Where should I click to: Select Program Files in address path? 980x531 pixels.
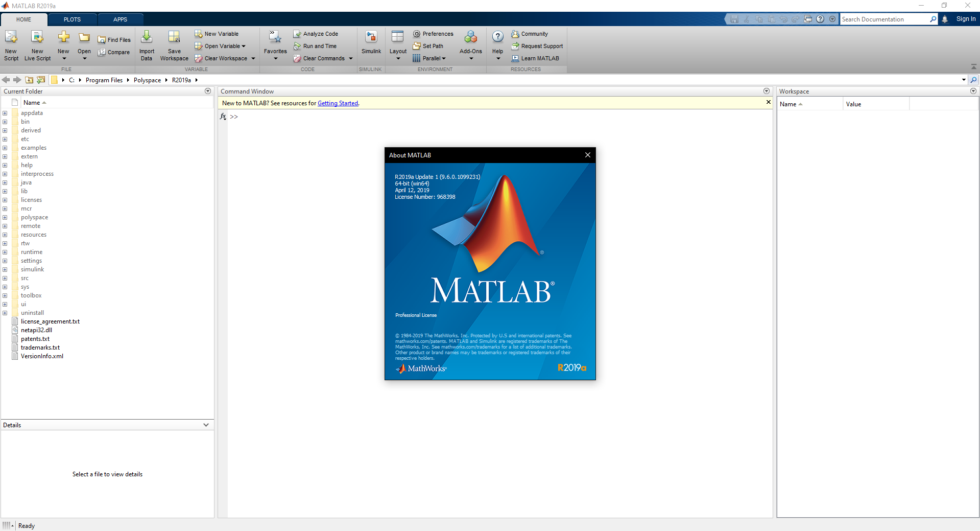pos(104,80)
